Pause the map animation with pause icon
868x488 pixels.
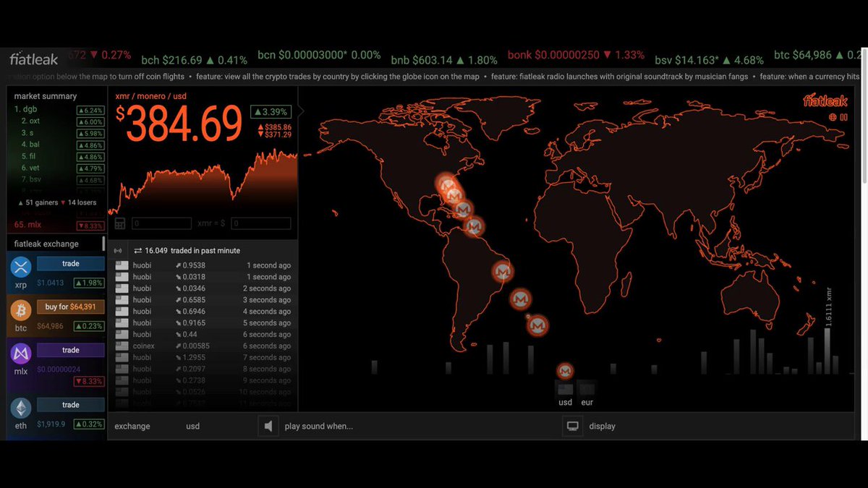tap(844, 117)
